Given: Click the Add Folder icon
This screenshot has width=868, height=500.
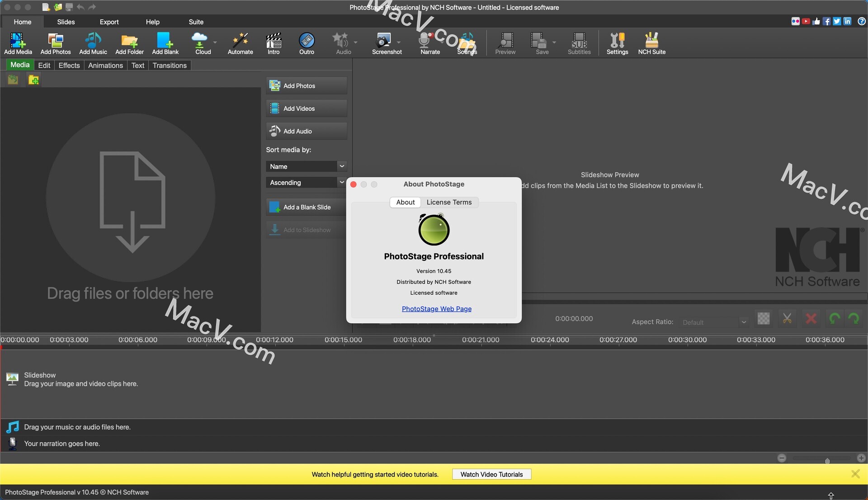Looking at the screenshot, I should pyautogui.click(x=129, y=43).
